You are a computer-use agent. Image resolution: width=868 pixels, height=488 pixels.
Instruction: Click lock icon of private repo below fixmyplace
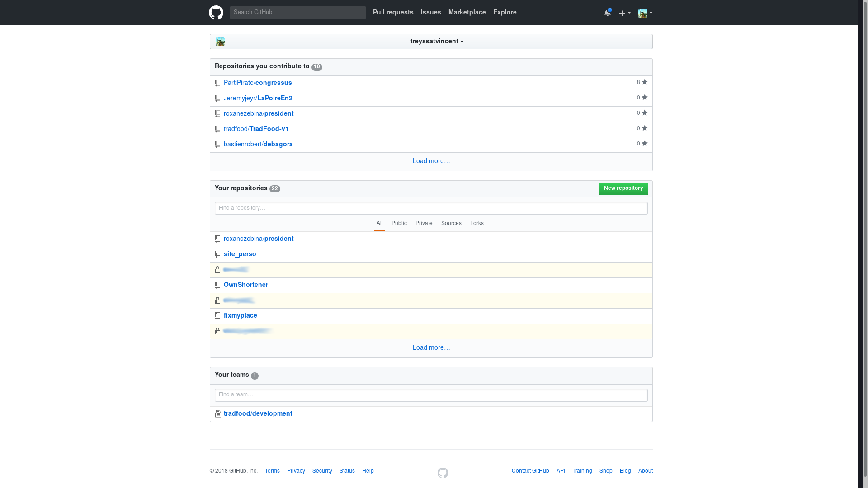[x=217, y=331]
